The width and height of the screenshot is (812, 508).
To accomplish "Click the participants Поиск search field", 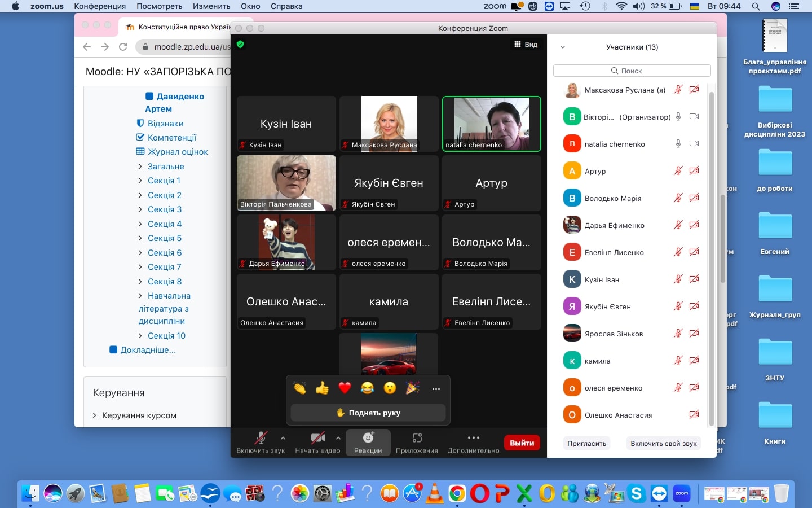I will (x=632, y=71).
